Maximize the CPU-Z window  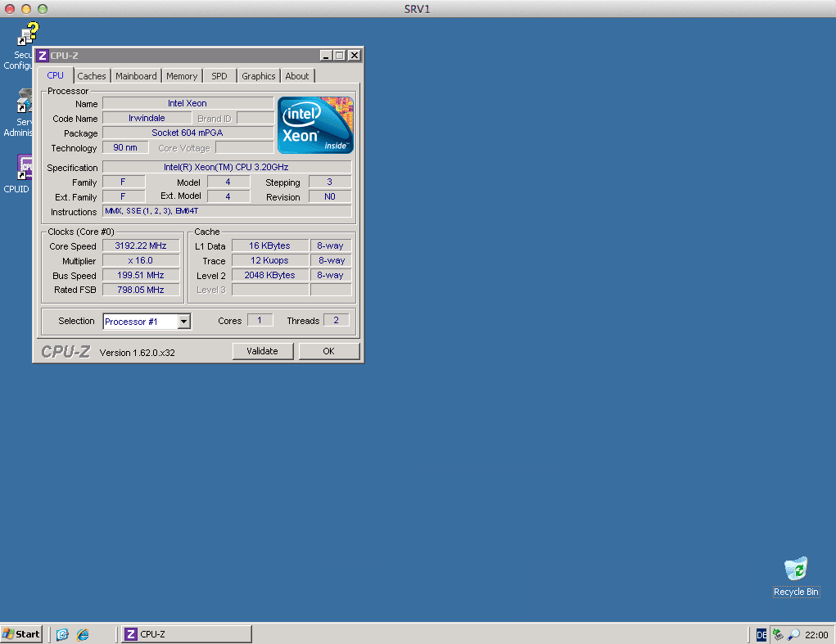(339, 56)
